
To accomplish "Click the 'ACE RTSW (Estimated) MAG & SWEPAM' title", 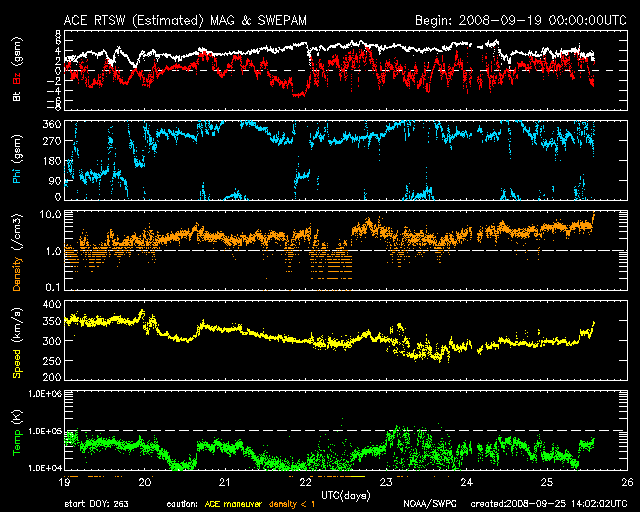I will pyautogui.click(x=185, y=20).
